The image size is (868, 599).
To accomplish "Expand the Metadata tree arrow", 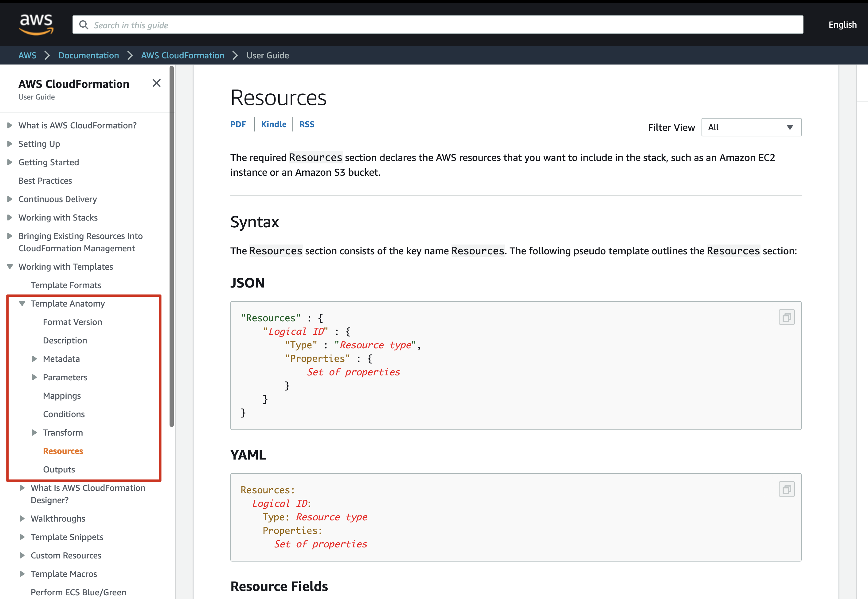I will (34, 359).
